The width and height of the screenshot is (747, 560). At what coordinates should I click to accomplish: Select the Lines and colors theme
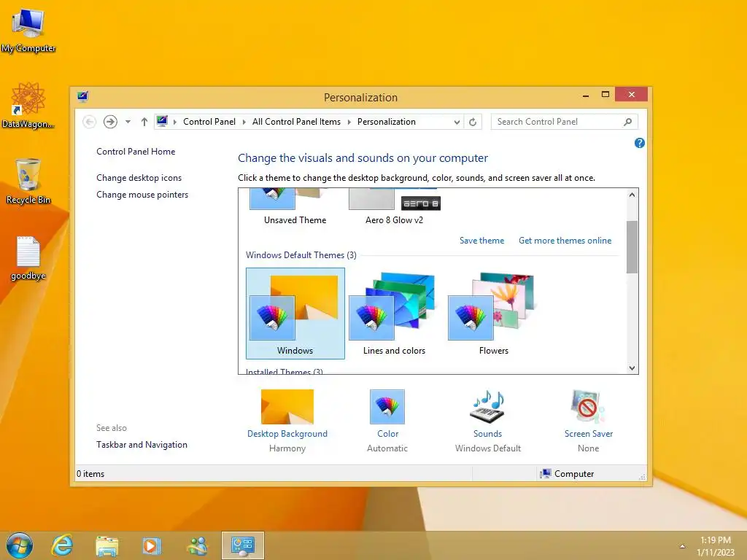394,314
